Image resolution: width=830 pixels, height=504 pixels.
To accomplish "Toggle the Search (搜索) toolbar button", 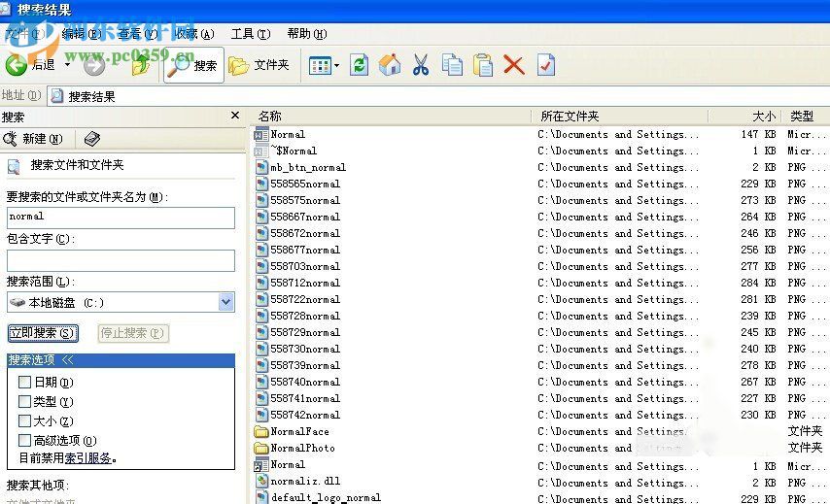I will click(193, 65).
